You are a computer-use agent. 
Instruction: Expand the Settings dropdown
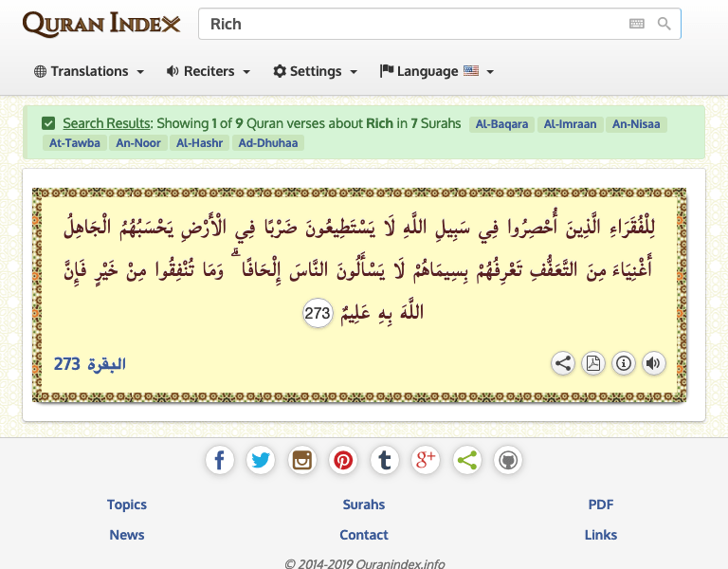tap(316, 71)
